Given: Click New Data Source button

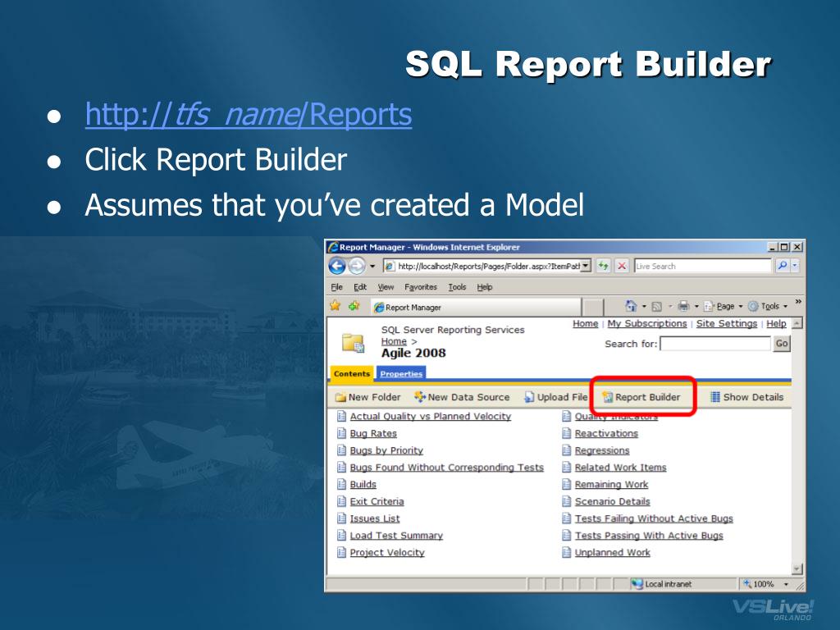Looking at the screenshot, I should click(462, 397).
